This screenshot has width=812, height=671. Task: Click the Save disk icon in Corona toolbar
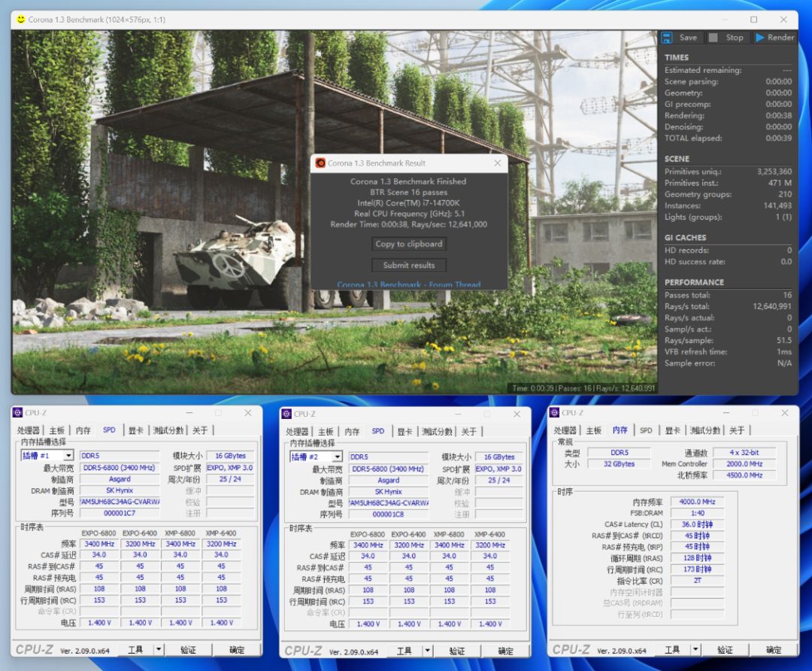pyautogui.click(x=667, y=38)
